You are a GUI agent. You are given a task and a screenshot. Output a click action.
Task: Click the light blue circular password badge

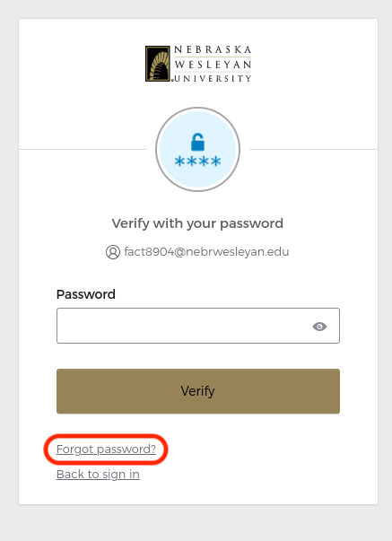(x=197, y=150)
